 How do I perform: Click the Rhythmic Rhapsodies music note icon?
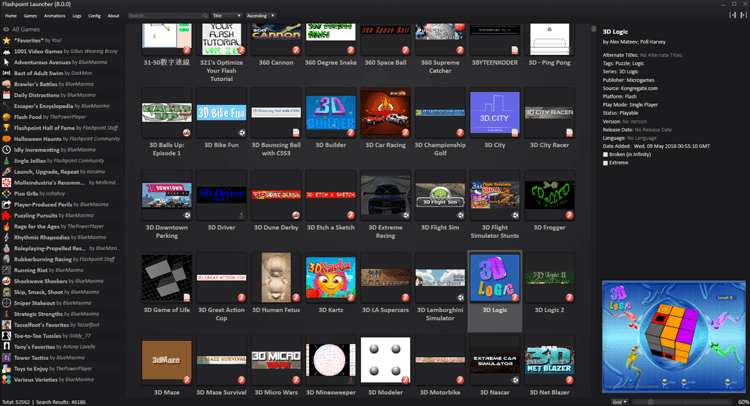tap(6, 237)
